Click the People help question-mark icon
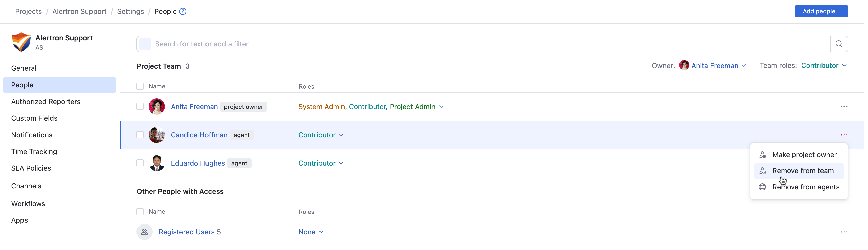Image resolution: width=868 pixels, height=250 pixels. [183, 11]
